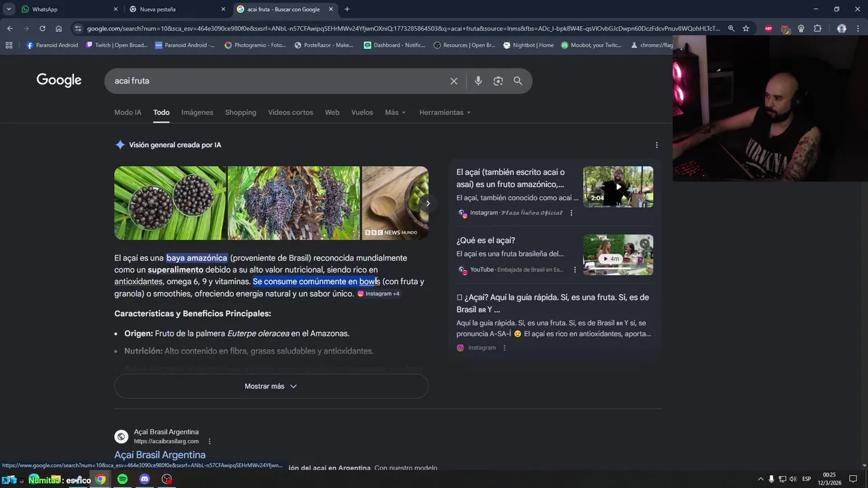Open Nightbot Home bookmark

528,45
